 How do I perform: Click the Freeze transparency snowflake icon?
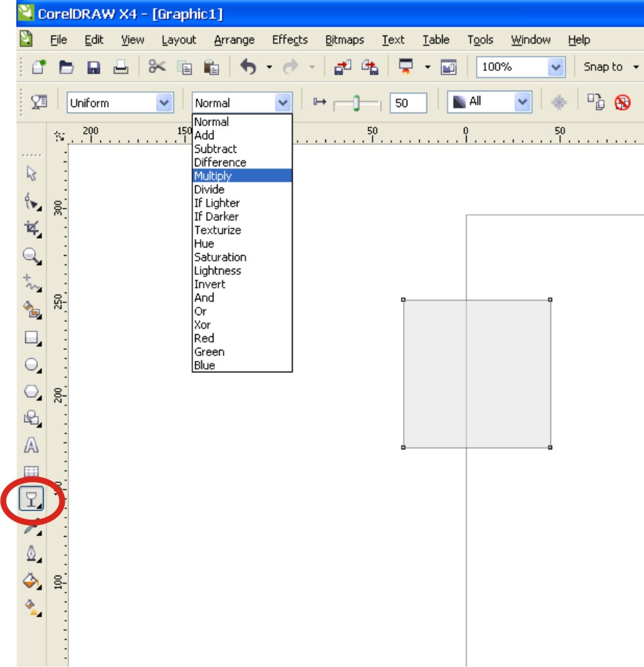559,102
